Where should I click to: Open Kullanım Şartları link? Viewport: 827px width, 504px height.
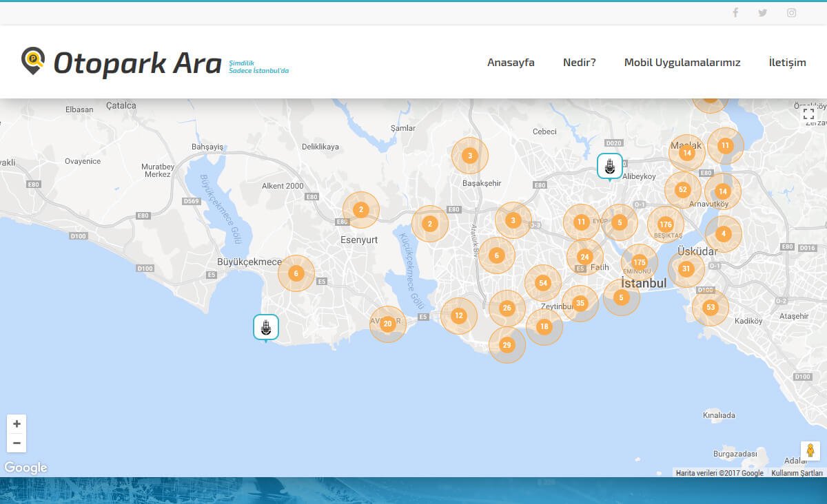[x=797, y=473]
